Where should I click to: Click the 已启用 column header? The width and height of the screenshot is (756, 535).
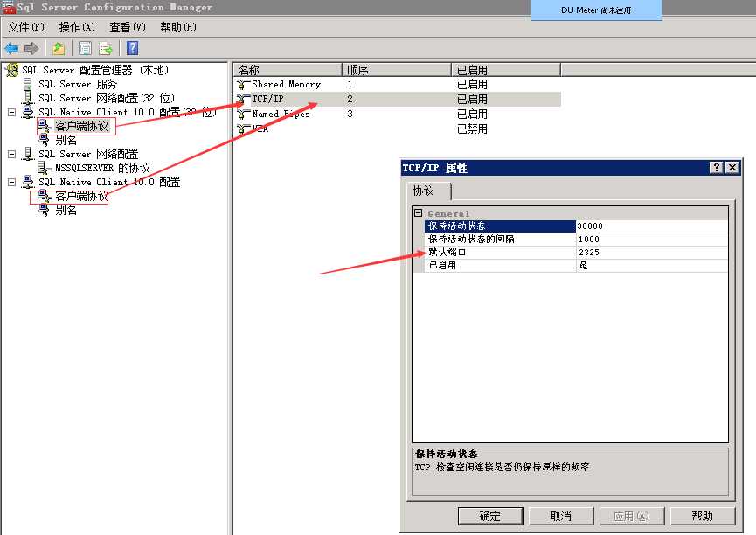click(x=506, y=70)
